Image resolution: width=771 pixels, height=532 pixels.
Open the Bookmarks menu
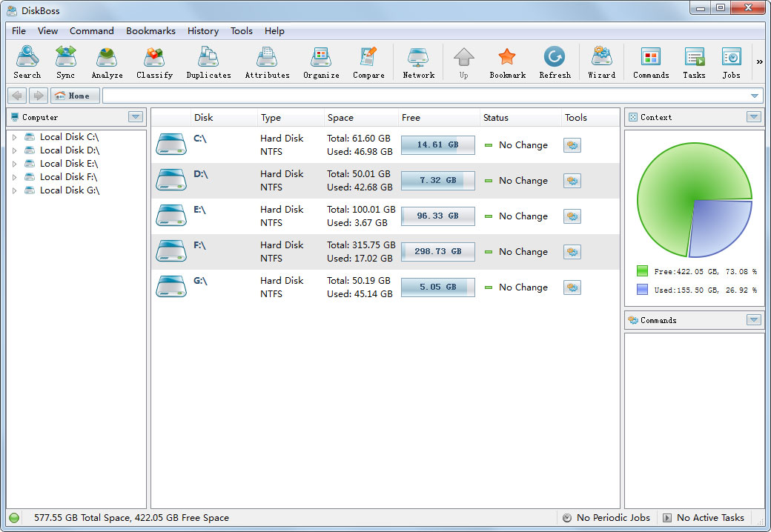150,31
